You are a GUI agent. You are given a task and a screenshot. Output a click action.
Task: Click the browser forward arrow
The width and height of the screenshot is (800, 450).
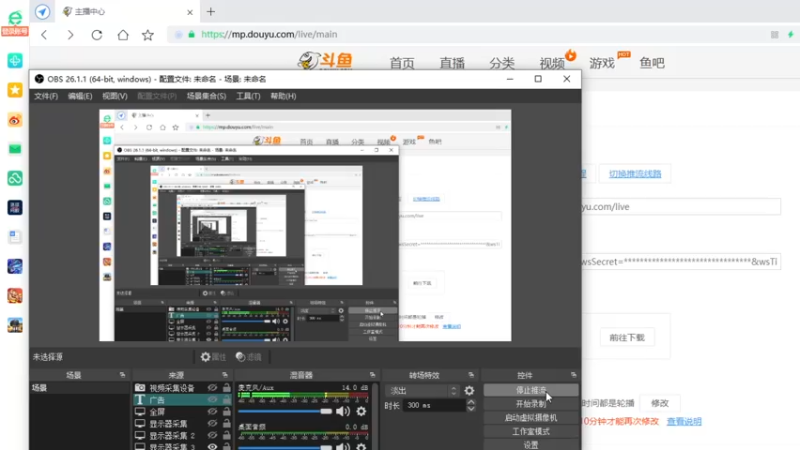(70, 35)
